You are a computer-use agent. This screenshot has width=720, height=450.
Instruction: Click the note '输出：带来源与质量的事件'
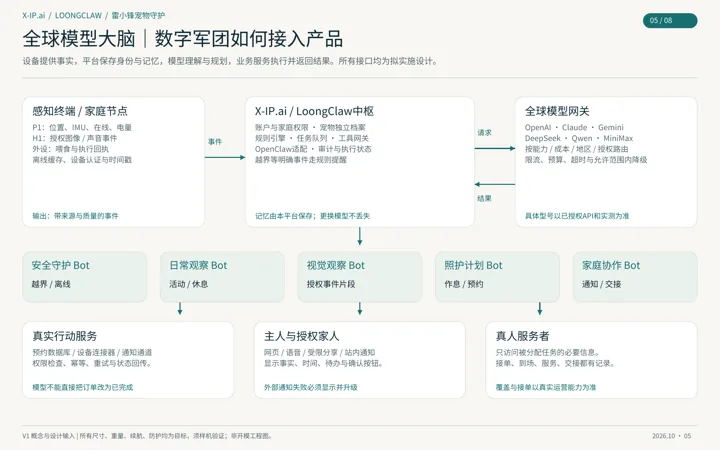click(x=75, y=216)
